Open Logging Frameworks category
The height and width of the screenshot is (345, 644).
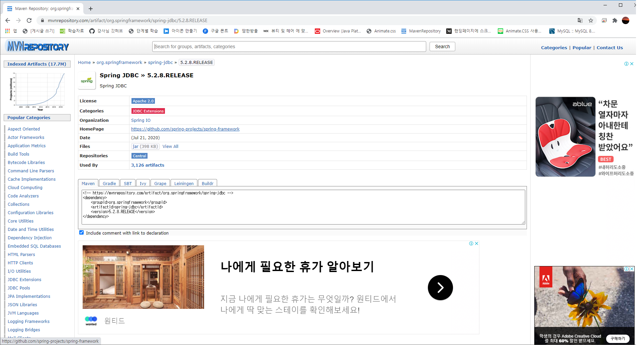(28, 321)
